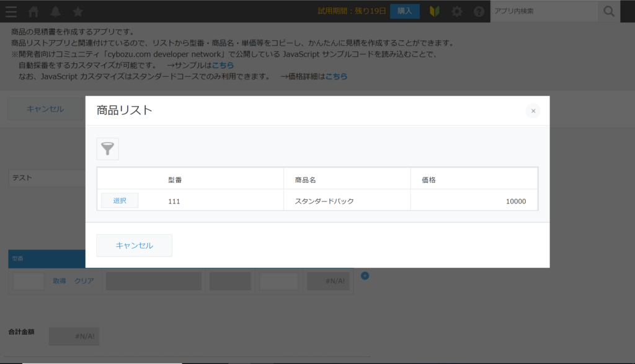This screenshot has width=635, height=364.
Task: Click the 111 model number cell
Action: click(174, 202)
